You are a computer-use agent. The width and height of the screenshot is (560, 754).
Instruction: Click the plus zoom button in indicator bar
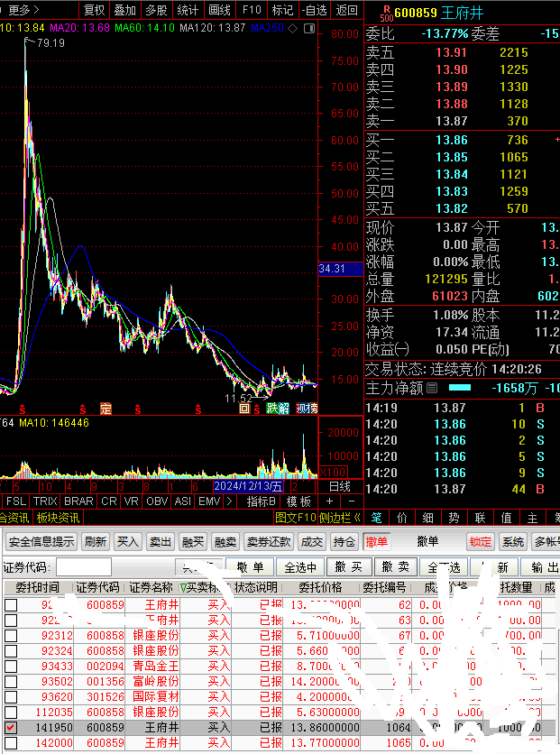click(x=329, y=501)
